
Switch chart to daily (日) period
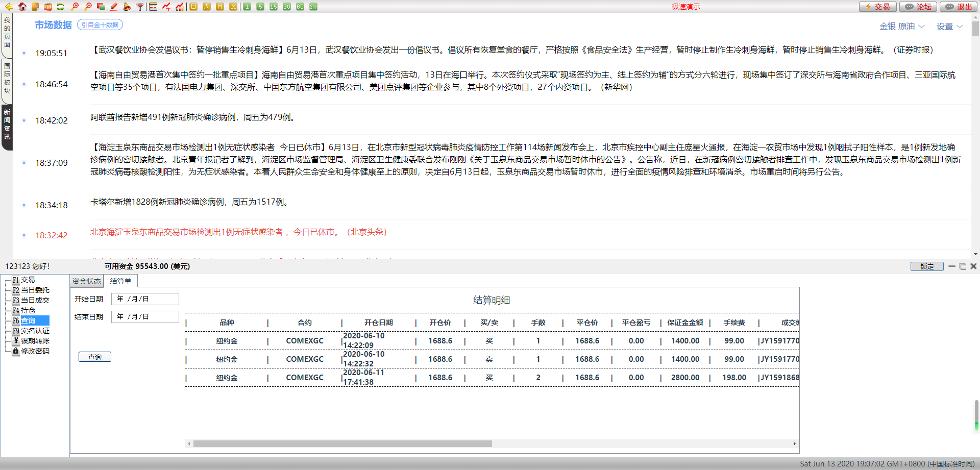pos(193,7)
